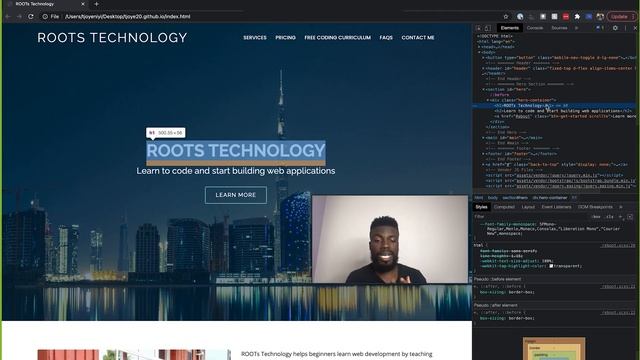640x360 pixels.
Task: Click the ROOTS TECHNOLOGY site logo
Action: tap(112, 38)
